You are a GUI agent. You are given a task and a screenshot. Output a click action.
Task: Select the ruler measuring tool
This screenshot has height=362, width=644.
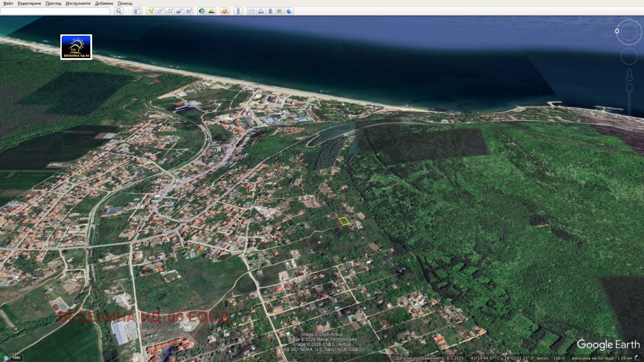(238, 11)
